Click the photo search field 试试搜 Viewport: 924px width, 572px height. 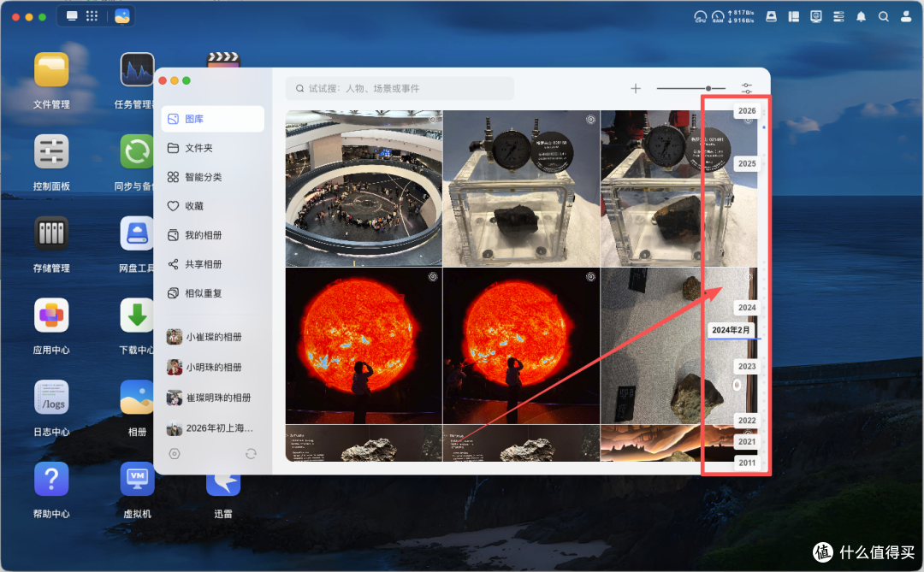pos(400,88)
